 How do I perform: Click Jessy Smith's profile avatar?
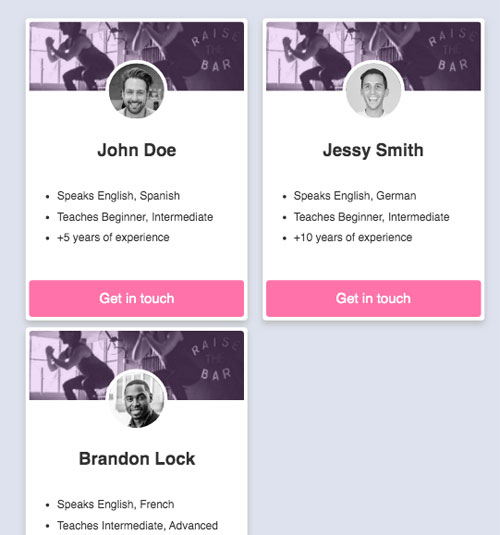[x=373, y=90]
